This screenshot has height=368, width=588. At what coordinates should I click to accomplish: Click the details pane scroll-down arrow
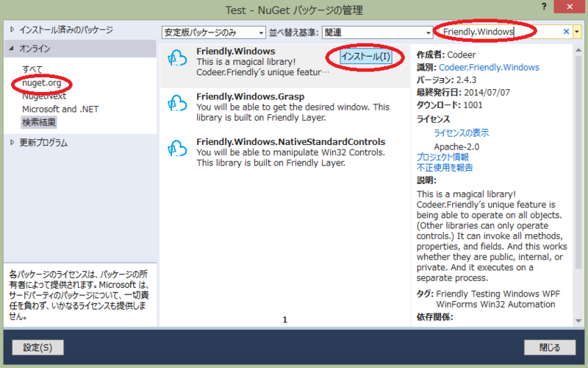tap(578, 320)
